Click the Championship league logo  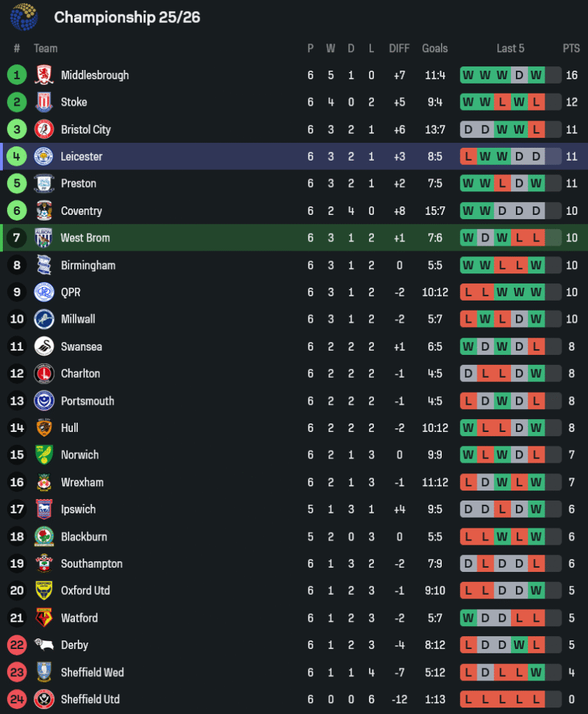(24, 17)
